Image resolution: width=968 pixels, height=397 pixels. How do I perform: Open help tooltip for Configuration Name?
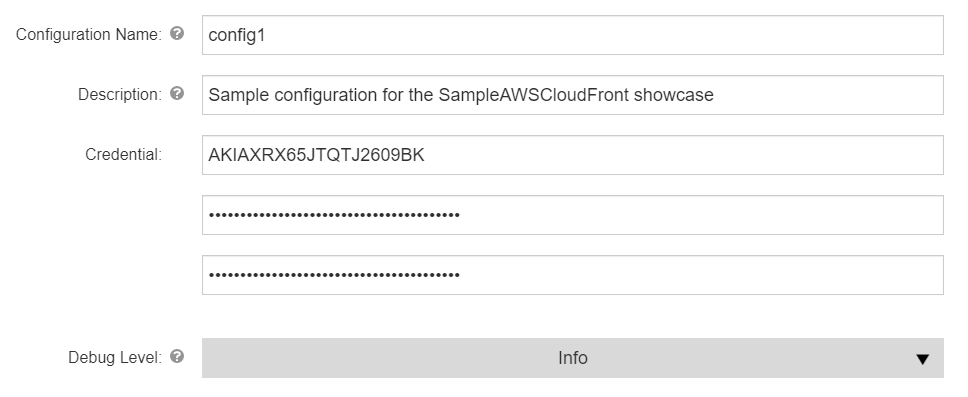177,33
